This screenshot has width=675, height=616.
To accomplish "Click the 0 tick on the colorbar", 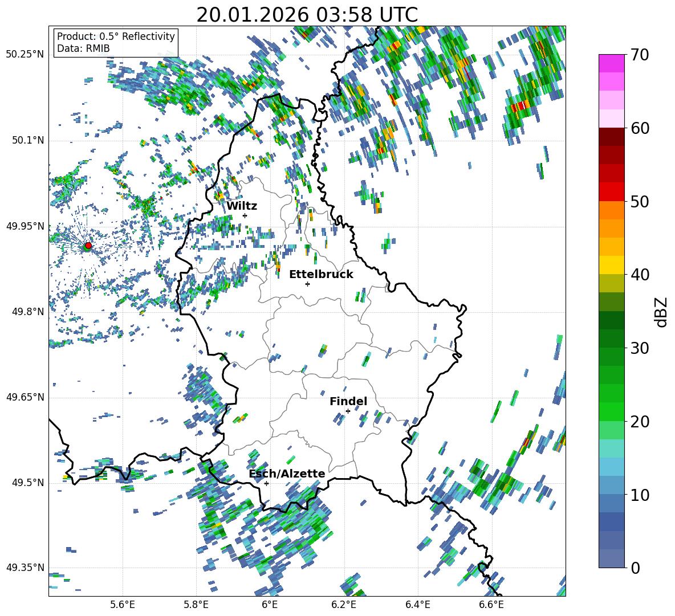I will [635, 568].
